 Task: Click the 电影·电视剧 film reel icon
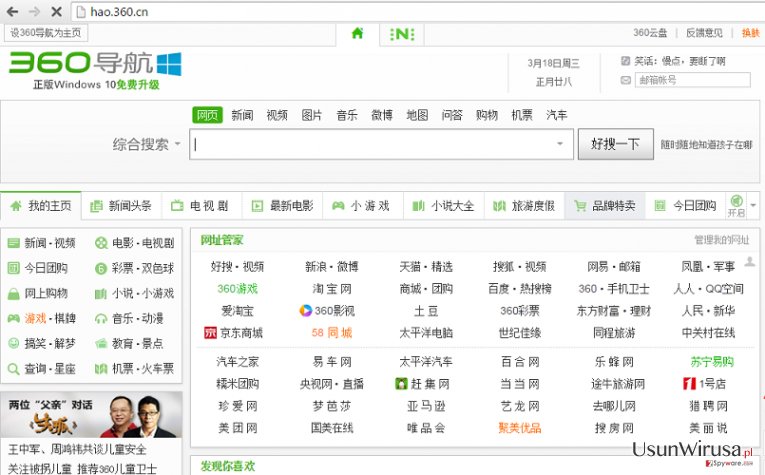[101, 243]
